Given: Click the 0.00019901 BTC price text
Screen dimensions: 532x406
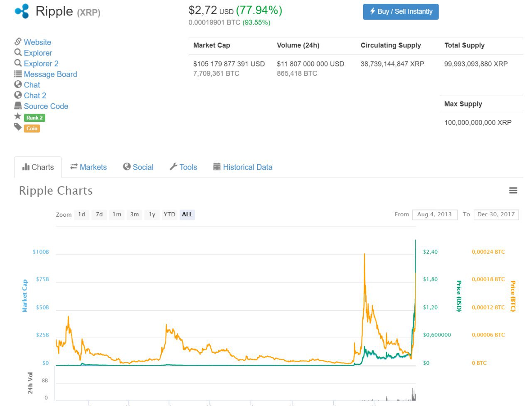Looking at the screenshot, I should 214,22.
